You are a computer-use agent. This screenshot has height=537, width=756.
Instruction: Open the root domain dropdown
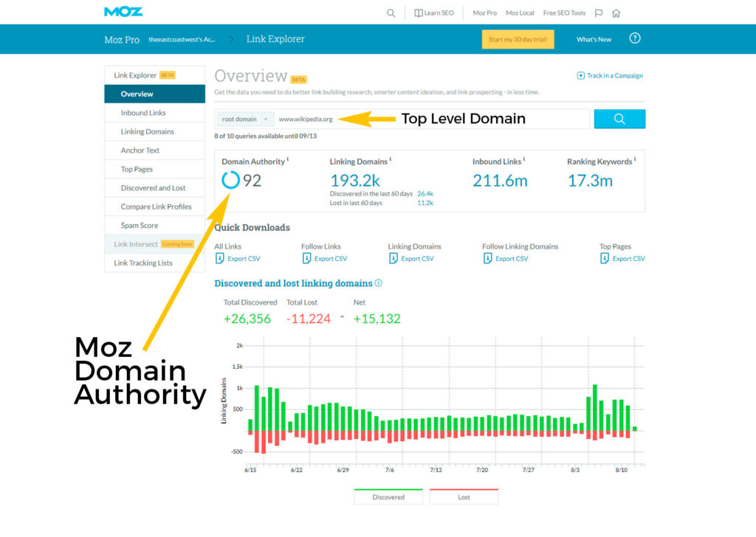(245, 119)
